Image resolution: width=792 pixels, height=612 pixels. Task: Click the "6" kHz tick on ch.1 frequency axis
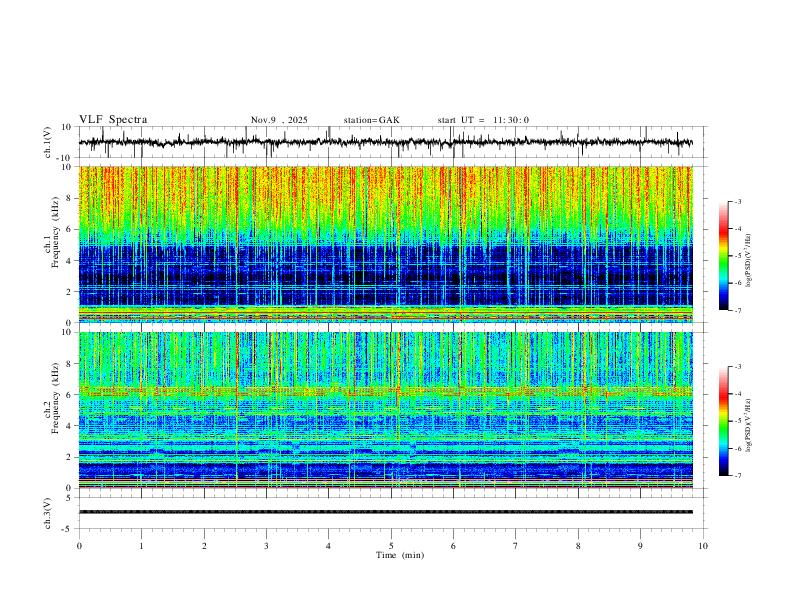tap(69, 229)
